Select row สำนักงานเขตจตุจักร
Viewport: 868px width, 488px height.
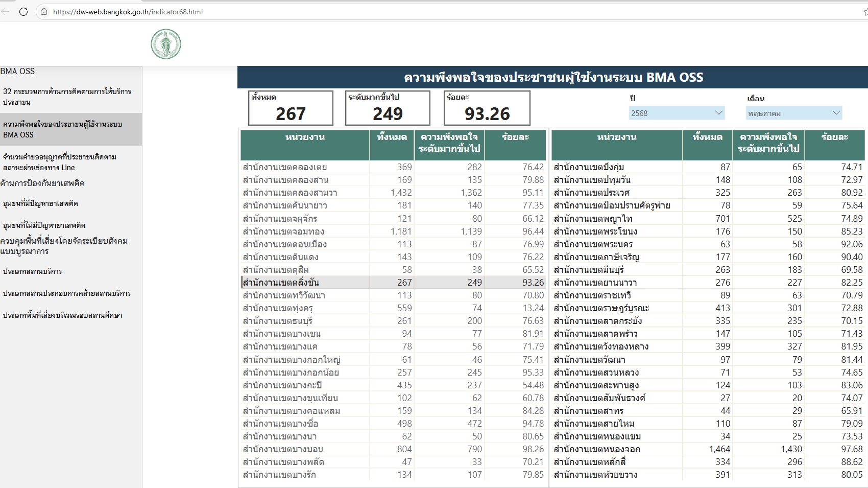393,219
